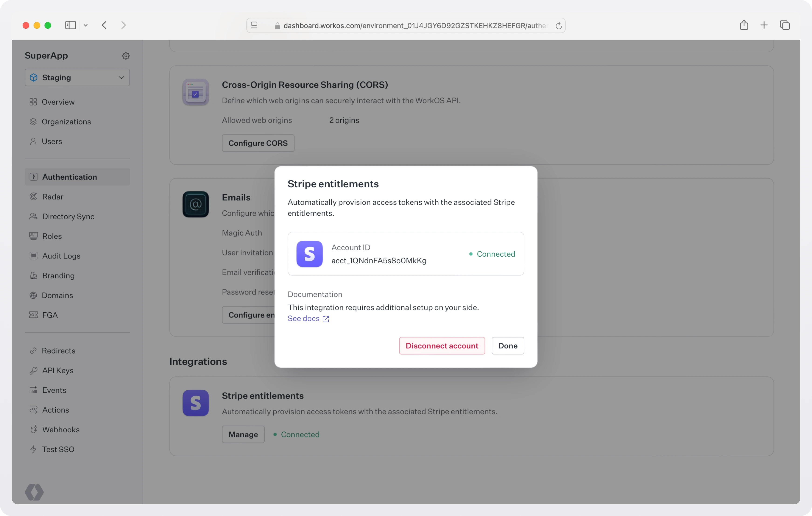Show tab overview icon
Screen dimensions: 812x516
pyautogui.click(x=785, y=25)
